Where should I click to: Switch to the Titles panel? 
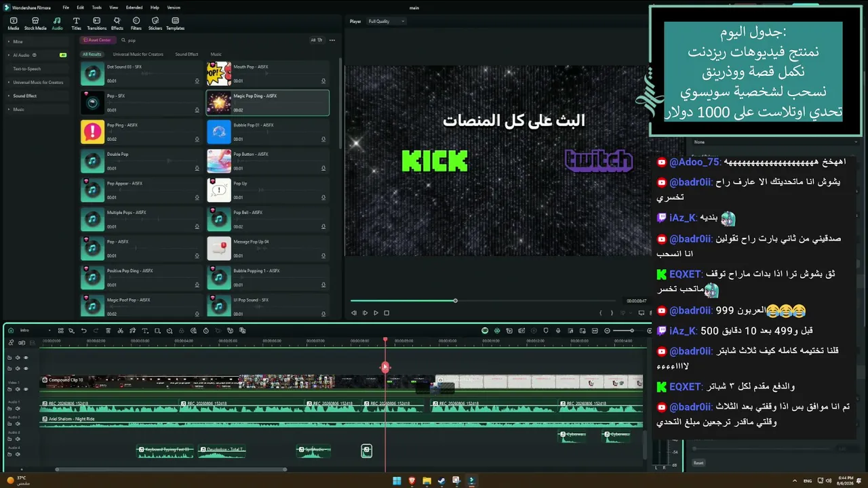tap(76, 23)
